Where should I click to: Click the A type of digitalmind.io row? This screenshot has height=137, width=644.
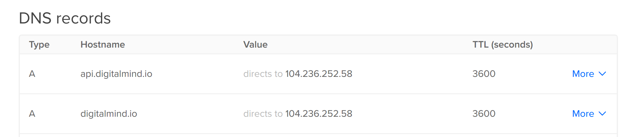click(x=32, y=114)
